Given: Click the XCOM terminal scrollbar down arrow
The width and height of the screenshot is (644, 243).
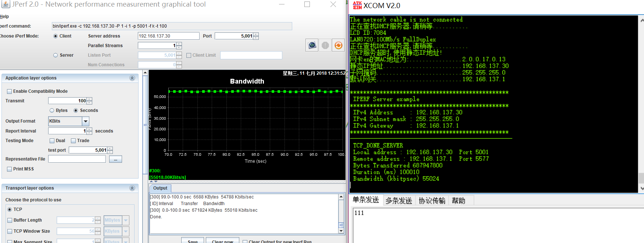Looking at the screenshot, I should pyautogui.click(x=641, y=188).
